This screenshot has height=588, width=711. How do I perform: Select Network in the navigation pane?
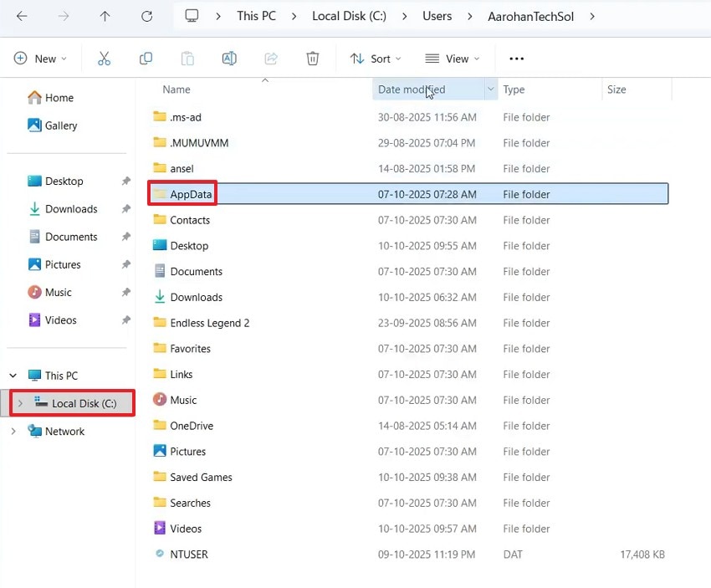pos(63,431)
